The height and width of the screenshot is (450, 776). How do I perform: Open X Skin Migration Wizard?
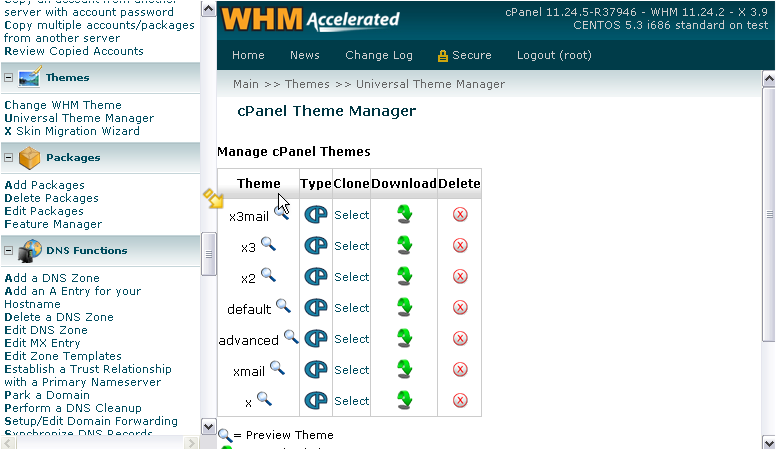coord(72,131)
